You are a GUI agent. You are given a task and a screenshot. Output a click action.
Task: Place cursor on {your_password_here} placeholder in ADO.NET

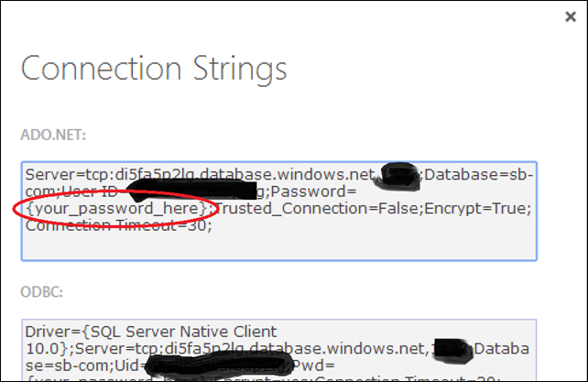[x=116, y=208]
